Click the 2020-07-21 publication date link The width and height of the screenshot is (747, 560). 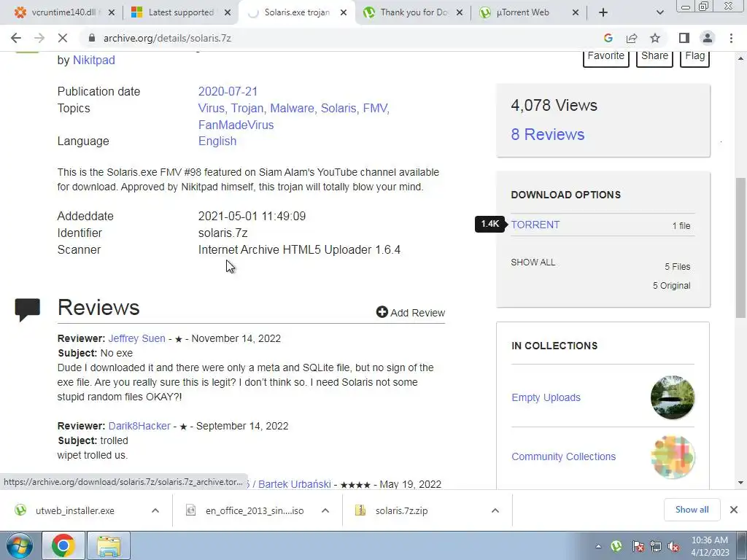click(x=228, y=91)
